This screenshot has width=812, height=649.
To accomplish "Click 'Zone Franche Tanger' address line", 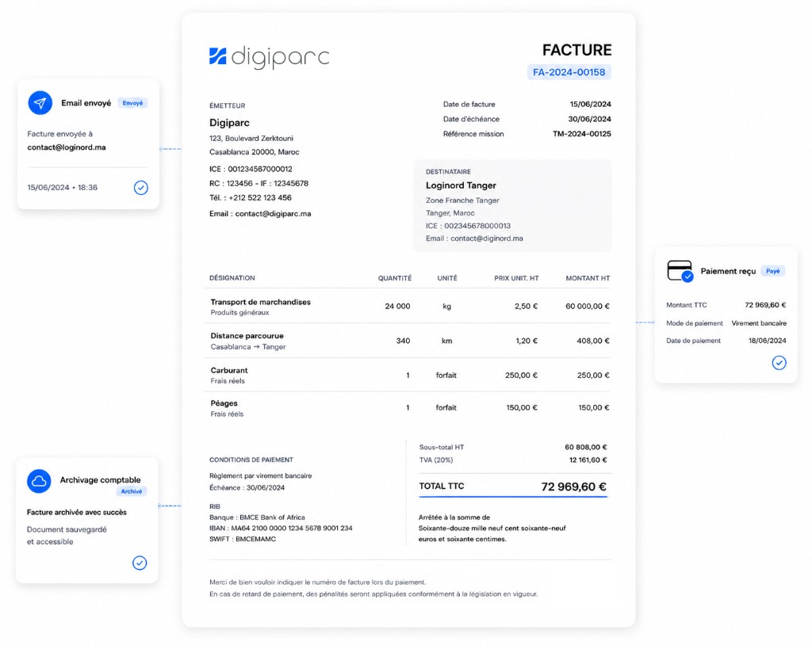I will click(x=462, y=200).
